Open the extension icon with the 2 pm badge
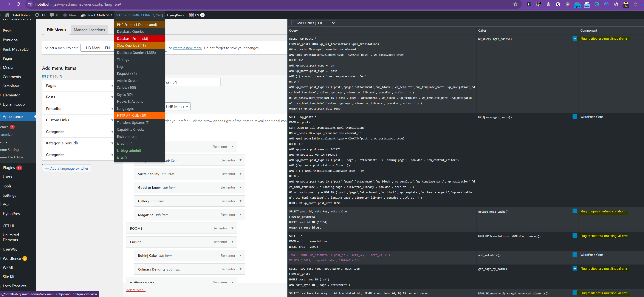Viewport: 644px width, 297px height. pos(577,5)
